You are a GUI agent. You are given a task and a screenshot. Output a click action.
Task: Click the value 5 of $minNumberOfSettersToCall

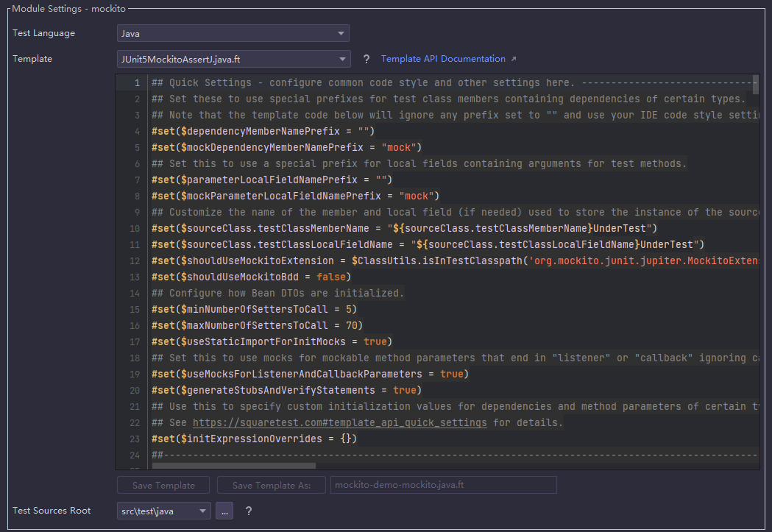tap(349, 310)
